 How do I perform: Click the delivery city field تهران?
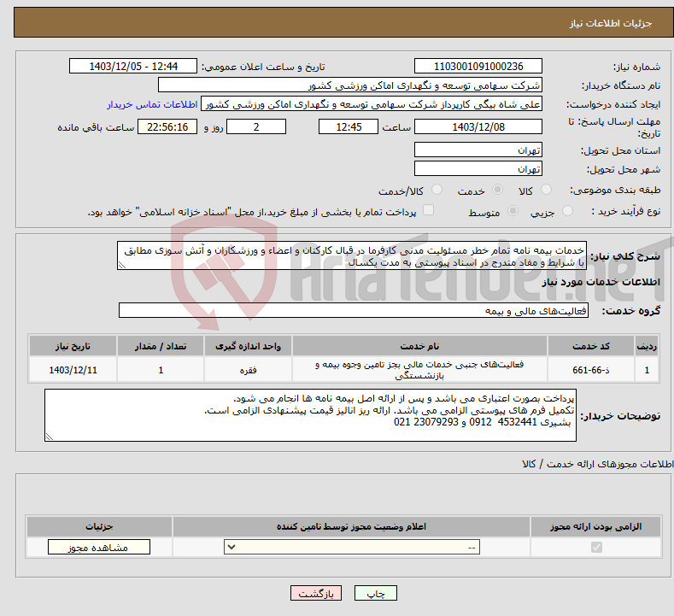478,168
